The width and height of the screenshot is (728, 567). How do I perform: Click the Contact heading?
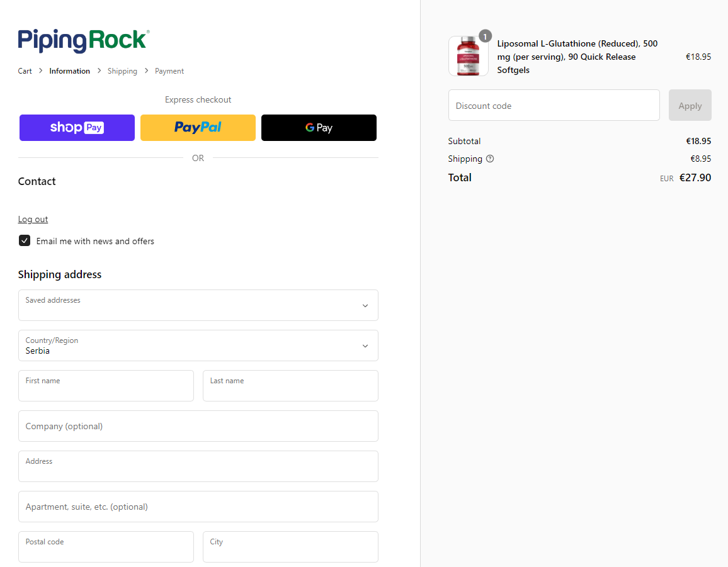click(x=37, y=181)
